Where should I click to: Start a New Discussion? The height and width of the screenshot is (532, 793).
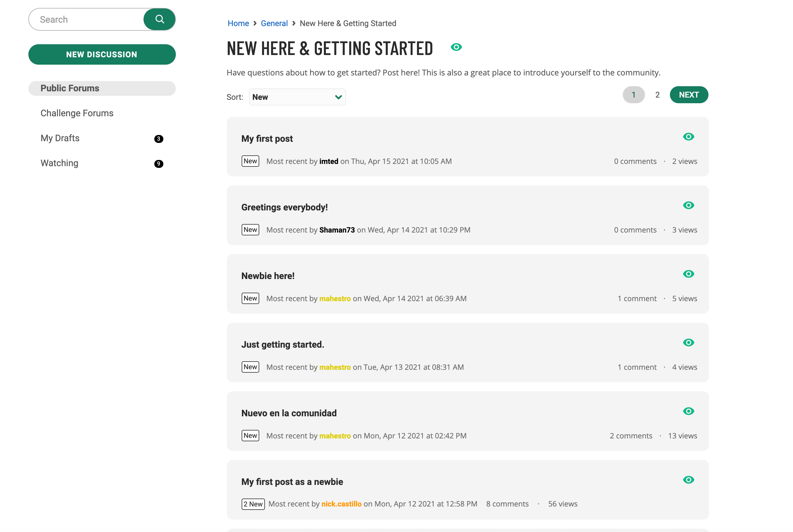102,54
